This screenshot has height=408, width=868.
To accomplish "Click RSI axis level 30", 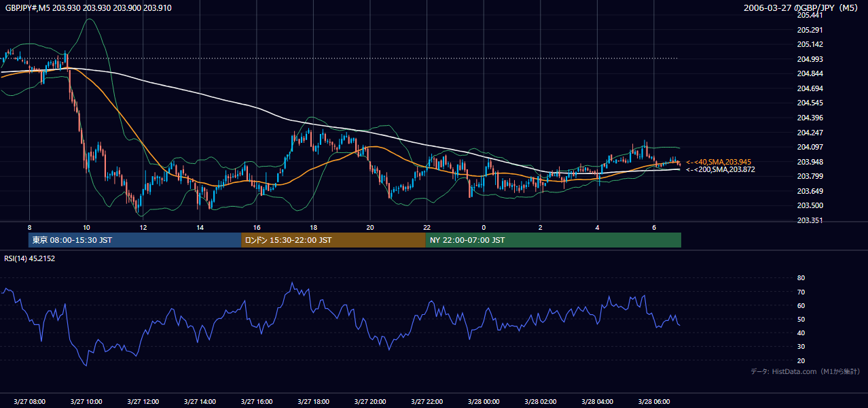I will [801, 347].
